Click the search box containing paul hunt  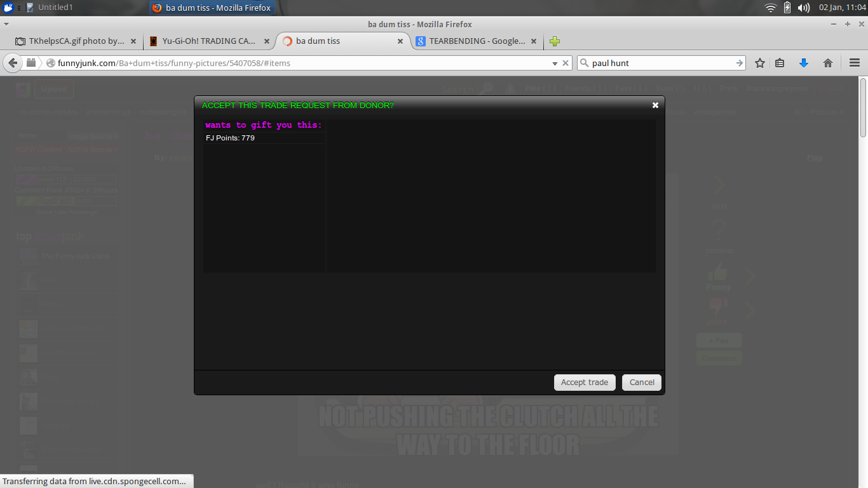[x=661, y=63]
